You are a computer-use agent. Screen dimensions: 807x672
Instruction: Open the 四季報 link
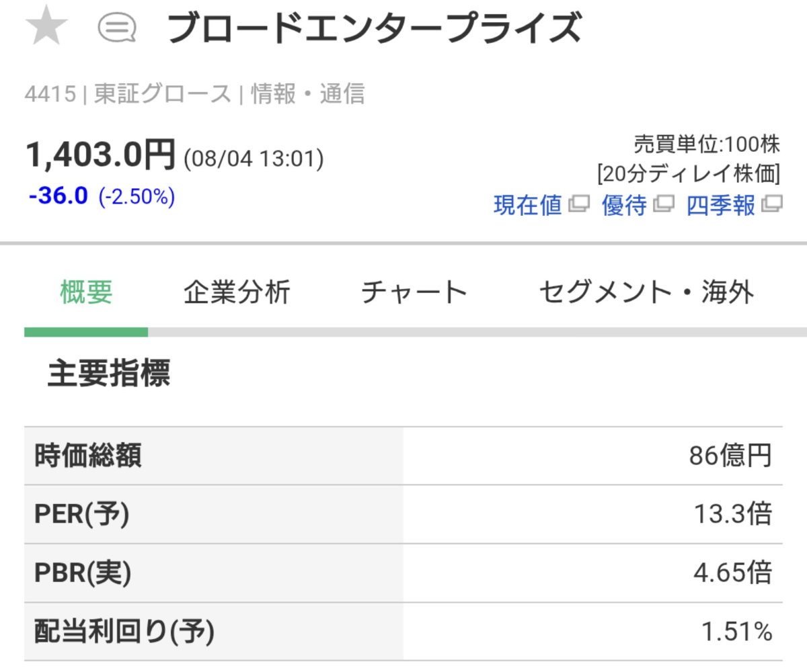[721, 206]
